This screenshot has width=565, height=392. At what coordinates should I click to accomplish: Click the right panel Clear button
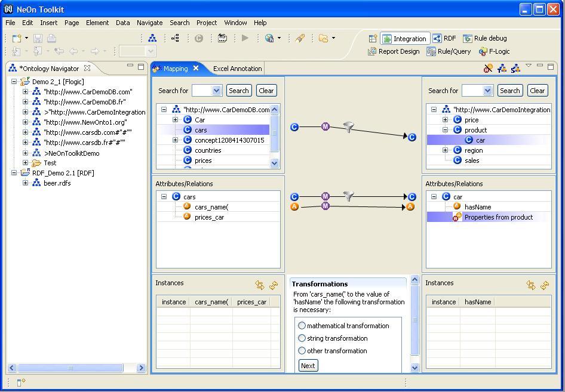coord(538,91)
